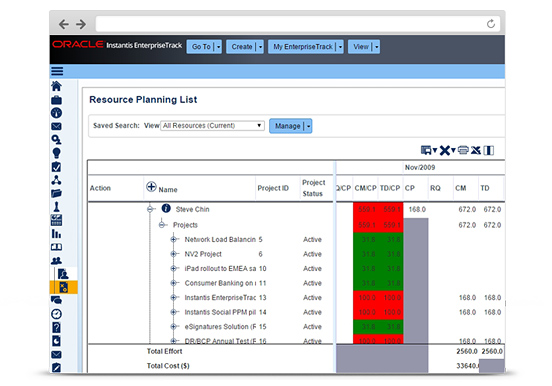Select the highlighted orange resource planning icon
Screen dimensions: 552x386
(x=64, y=287)
